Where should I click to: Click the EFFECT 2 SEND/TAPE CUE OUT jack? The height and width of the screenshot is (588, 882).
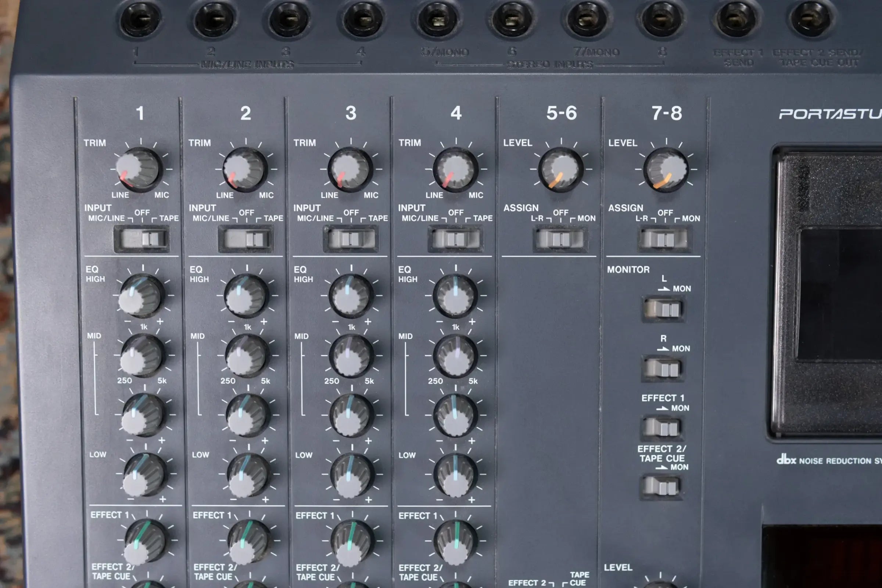pyautogui.click(x=811, y=18)
